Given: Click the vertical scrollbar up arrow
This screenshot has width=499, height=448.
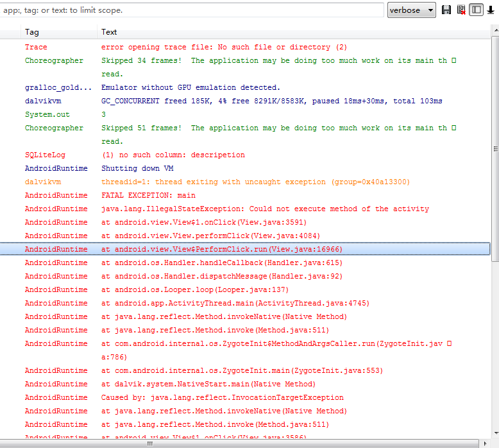Looking at the screenshot, I should [496, 30].
